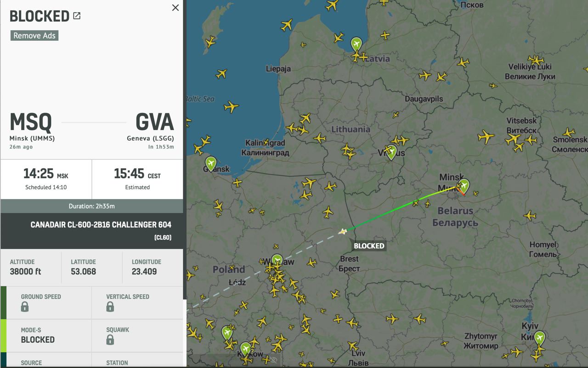Click the BLOCKED flight label on map
The width and height of the screenshot is (588, 368).
[x=369, y=246]
